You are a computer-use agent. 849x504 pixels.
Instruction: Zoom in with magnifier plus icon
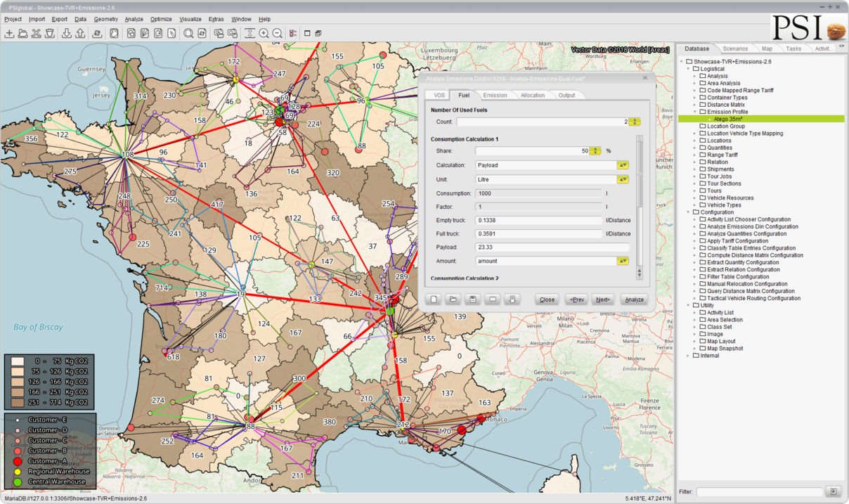[264, 33]
